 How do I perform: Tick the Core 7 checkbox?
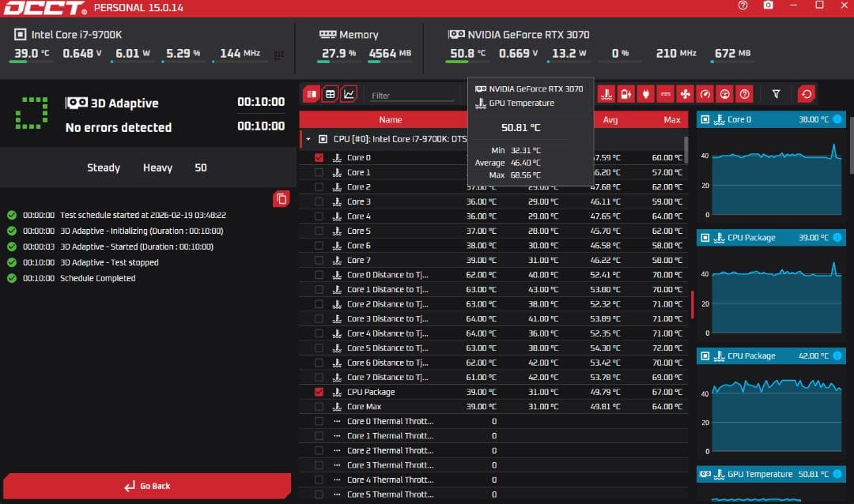(319, 260)
